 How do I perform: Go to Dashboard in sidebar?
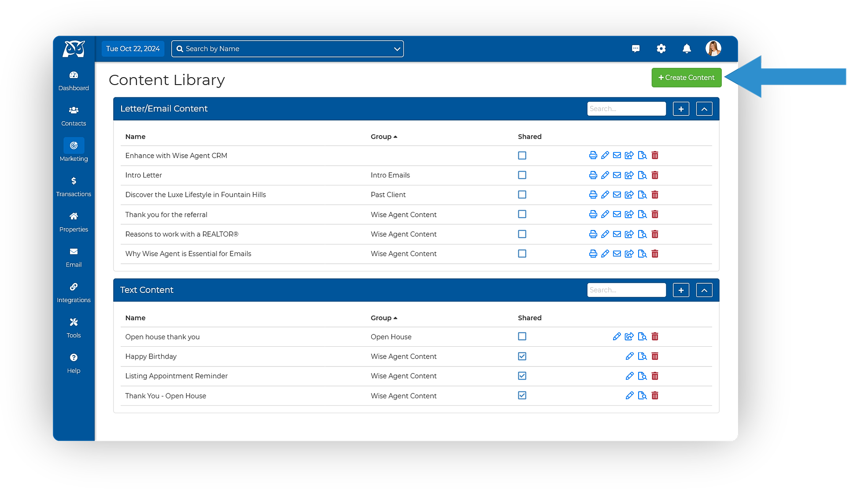pyautogui.click(x=74, y=81)
